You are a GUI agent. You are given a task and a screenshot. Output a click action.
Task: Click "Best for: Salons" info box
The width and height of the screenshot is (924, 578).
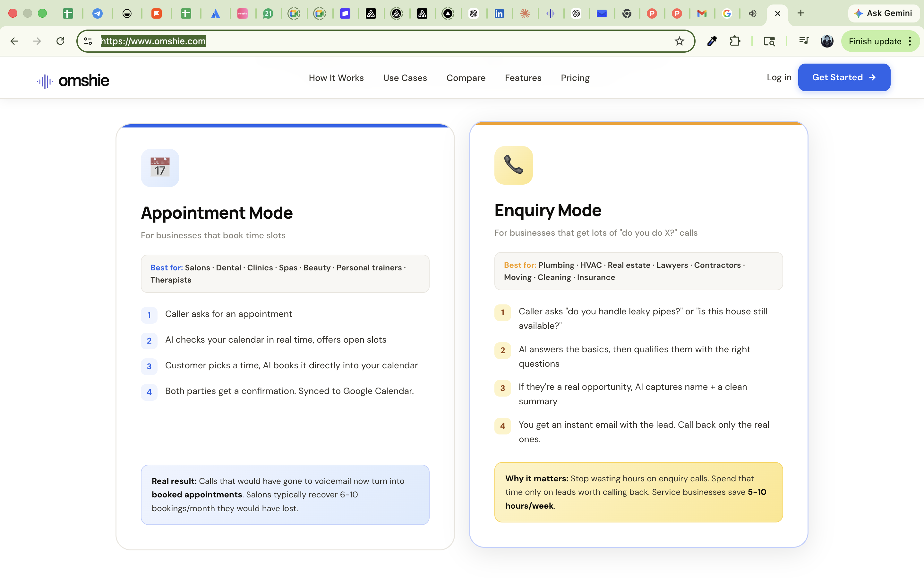point(285,274)
